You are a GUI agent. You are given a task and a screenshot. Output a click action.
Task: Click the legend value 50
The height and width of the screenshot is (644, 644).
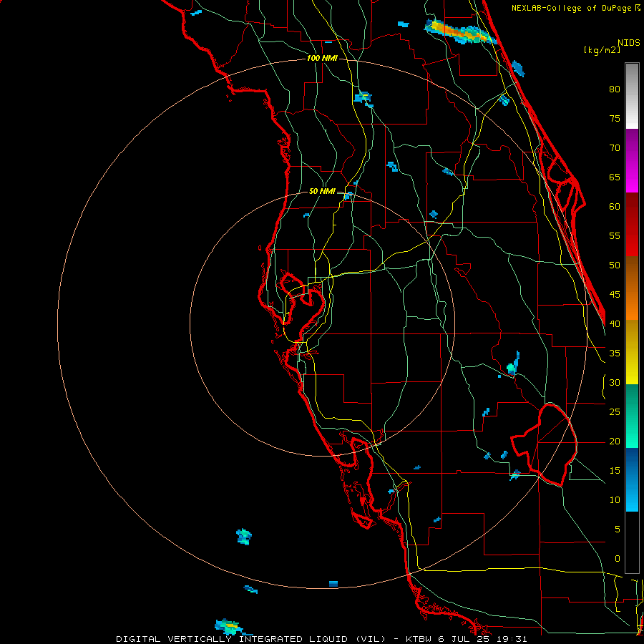(x=615, y=265)
